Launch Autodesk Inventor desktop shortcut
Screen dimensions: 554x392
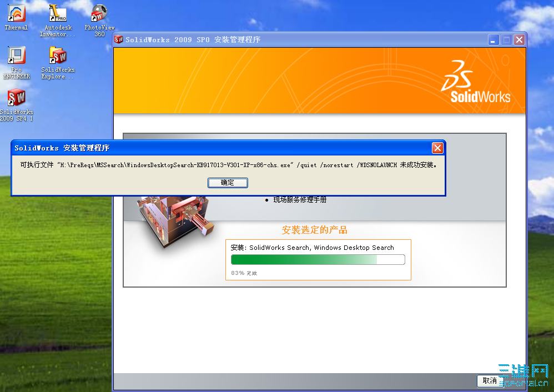pos(58,20)
